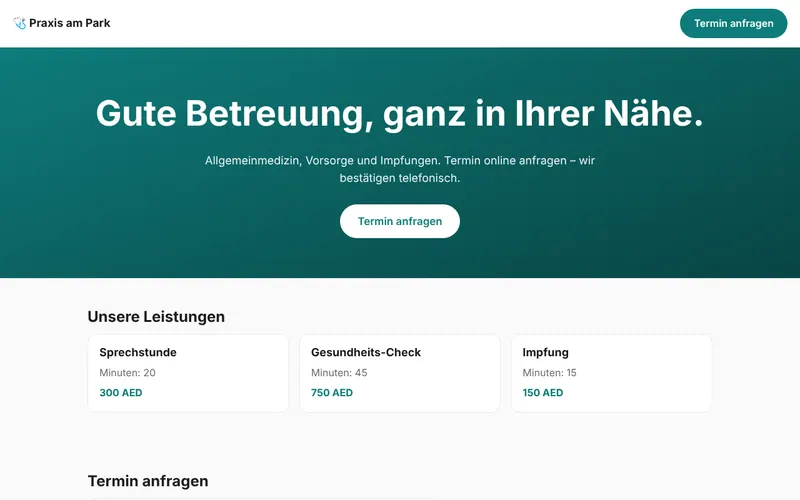Click the Allgemeinmedizin subtitle paragraph
This screenshot has height=500, width=800.
click(x=400, y=169)
